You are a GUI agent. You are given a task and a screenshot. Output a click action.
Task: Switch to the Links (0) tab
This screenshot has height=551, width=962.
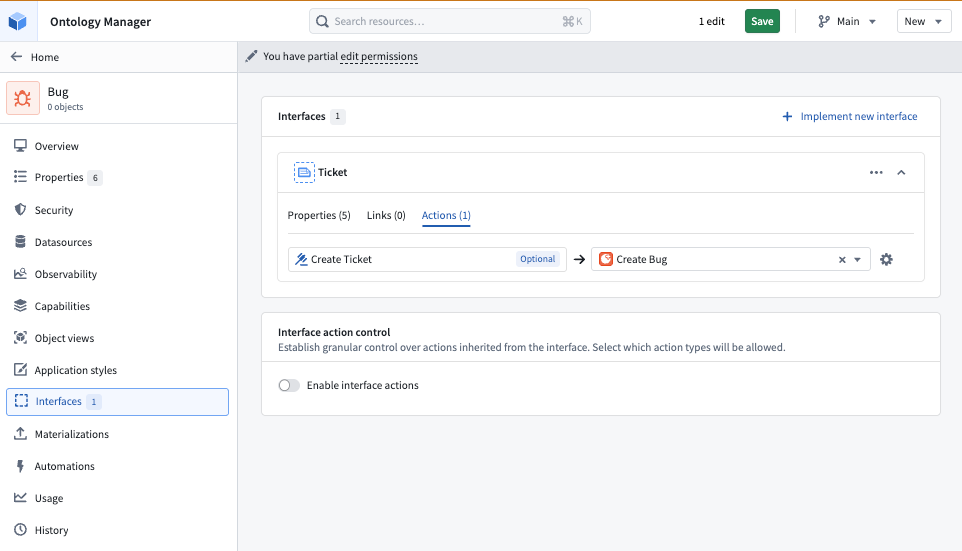click(386, 215)
